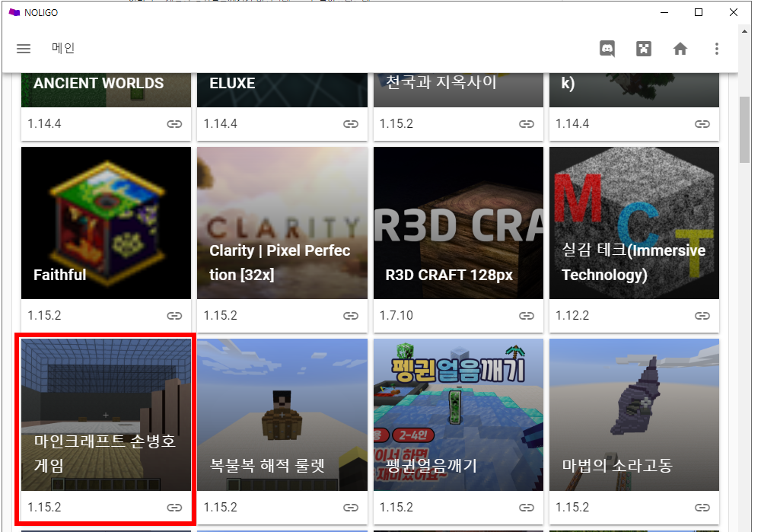This screenshot has width=761, height=532.
Task: Click link icon on ELUXE card
Action: coord(350,124)
